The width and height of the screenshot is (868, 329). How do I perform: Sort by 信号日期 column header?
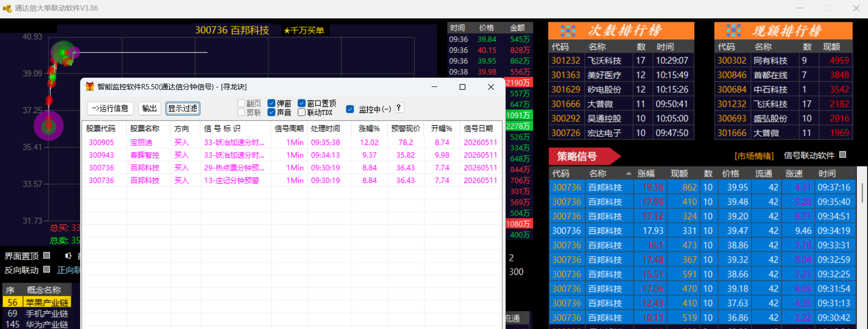478,129
